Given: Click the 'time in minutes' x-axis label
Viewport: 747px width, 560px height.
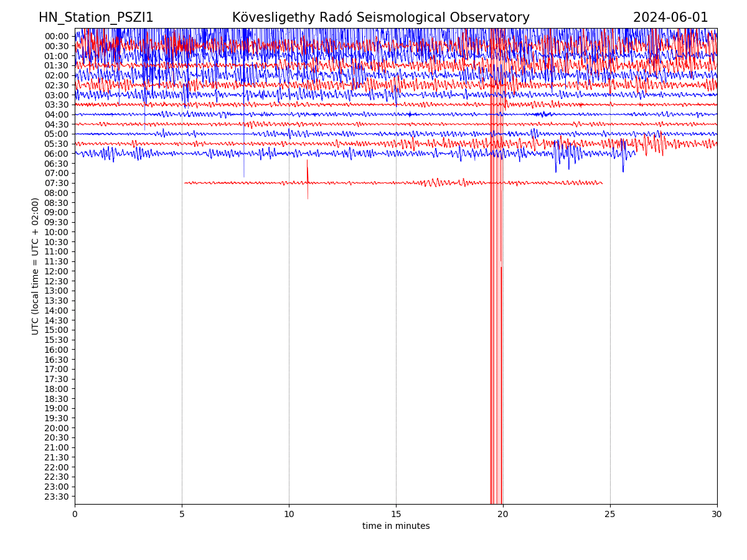Looking at the screenshot, I should (396, 526).
